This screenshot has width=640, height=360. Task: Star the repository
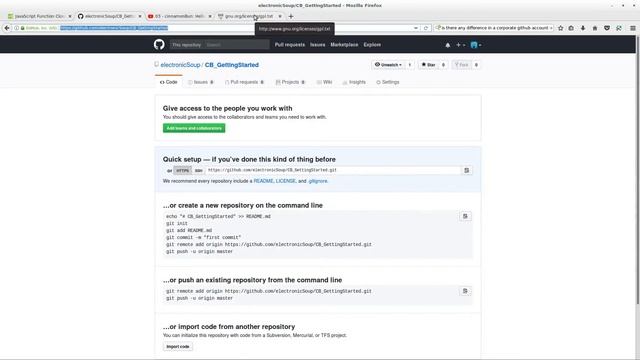(428, 64)
